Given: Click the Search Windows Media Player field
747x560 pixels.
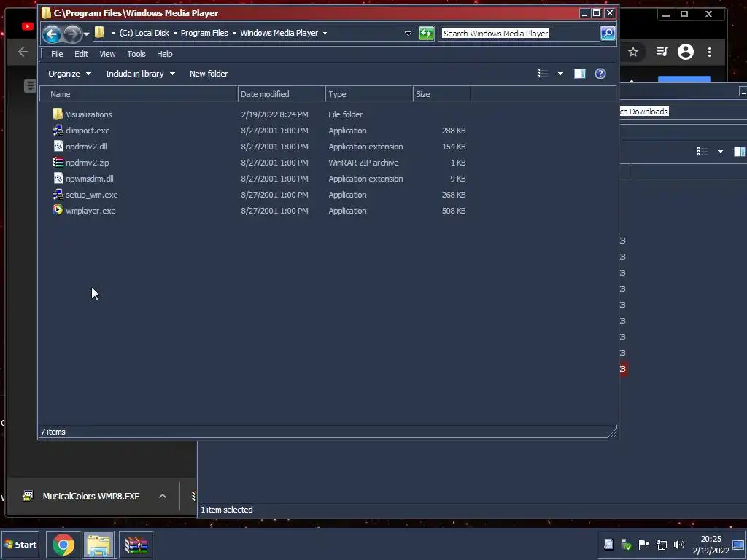Looking at the screenshot, I should [x=520, y=34].
